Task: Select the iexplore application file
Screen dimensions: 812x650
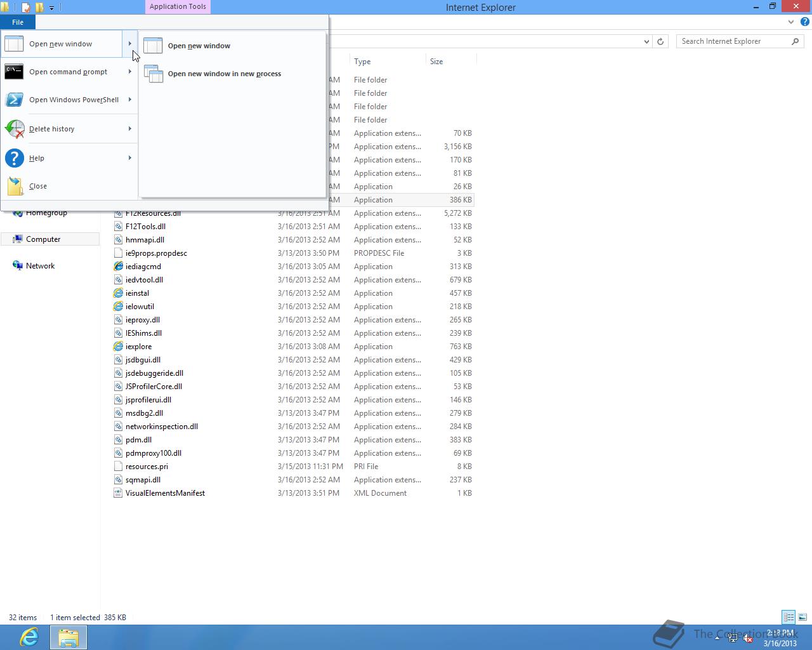Action: 138,347
